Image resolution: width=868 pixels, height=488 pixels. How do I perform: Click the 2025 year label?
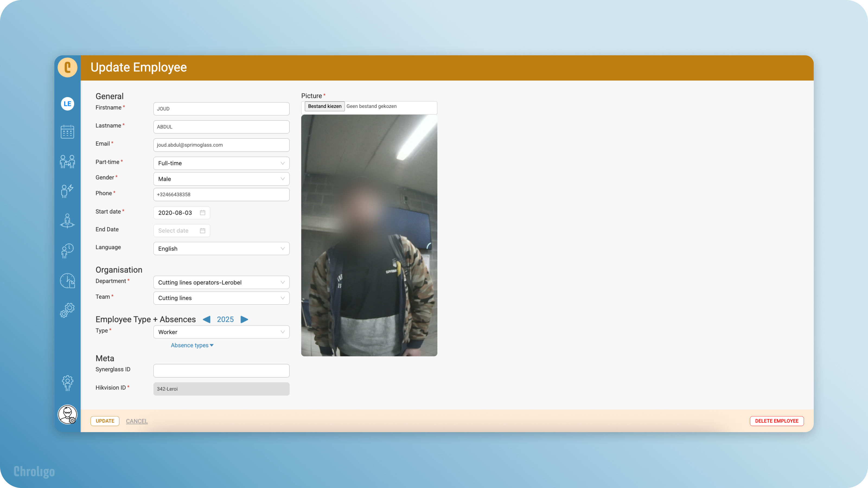[x=225, y=319]
